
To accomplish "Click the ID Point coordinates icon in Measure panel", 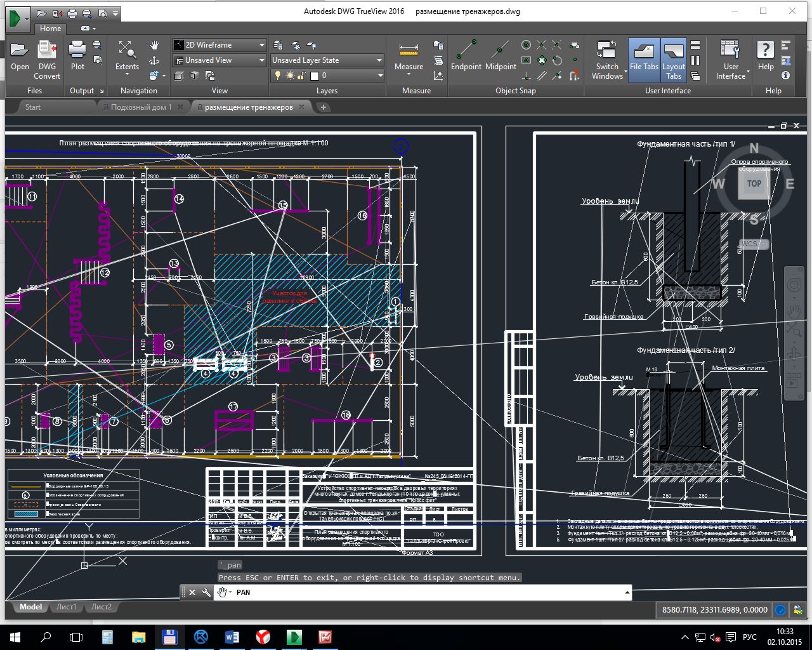I will (438, 76).
